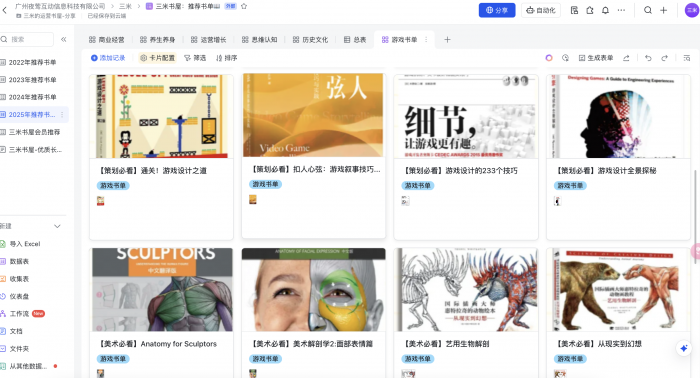This screenshot has width=700, height=378.
Task: Add a new view with plus tab
Action: tap(447, 40)
